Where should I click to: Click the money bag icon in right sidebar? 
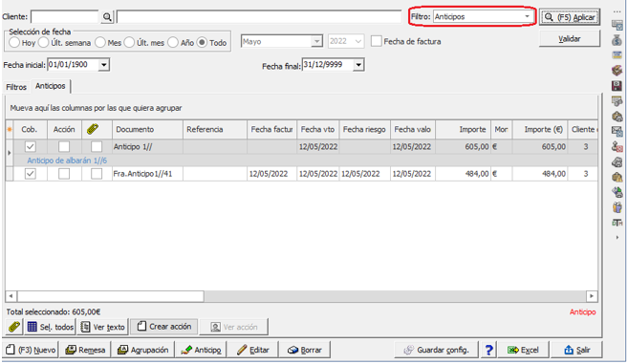[x=617, y=40]
